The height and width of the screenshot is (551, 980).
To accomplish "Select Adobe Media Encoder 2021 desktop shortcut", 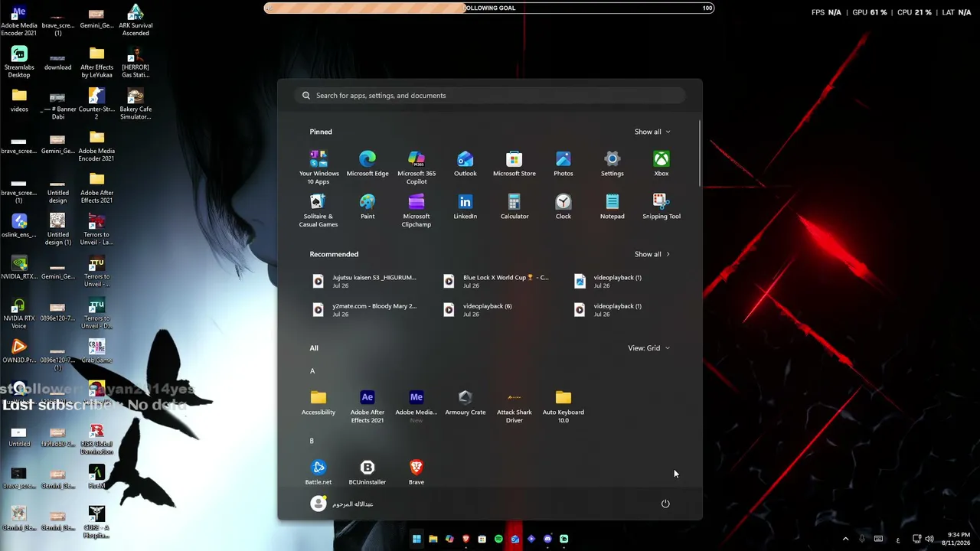I will [x=96, y=146].
